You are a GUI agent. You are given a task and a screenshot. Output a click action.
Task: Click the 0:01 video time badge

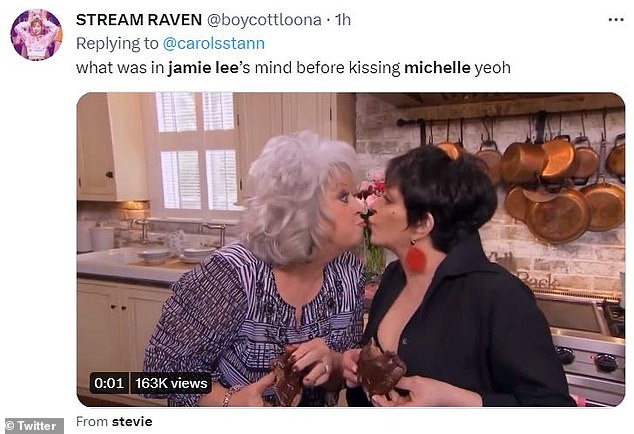coord(109,383)
